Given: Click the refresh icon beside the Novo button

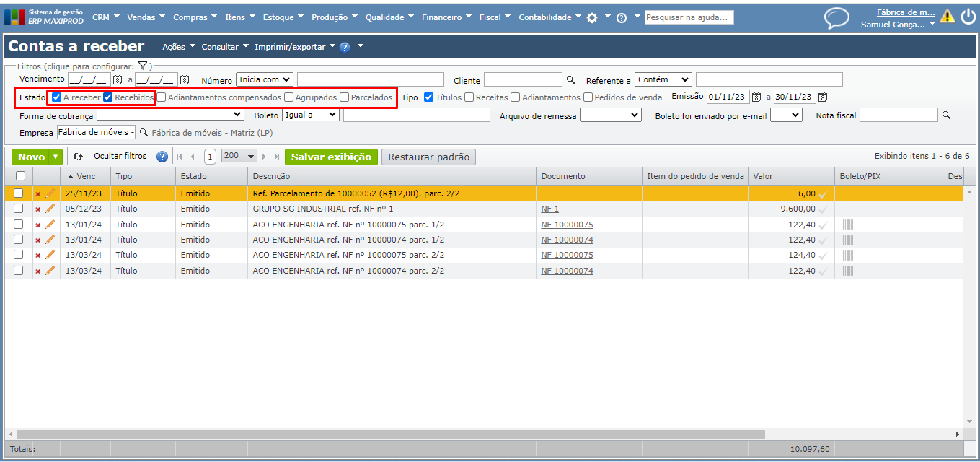Looking at the screenshot, I should [78, 157].
